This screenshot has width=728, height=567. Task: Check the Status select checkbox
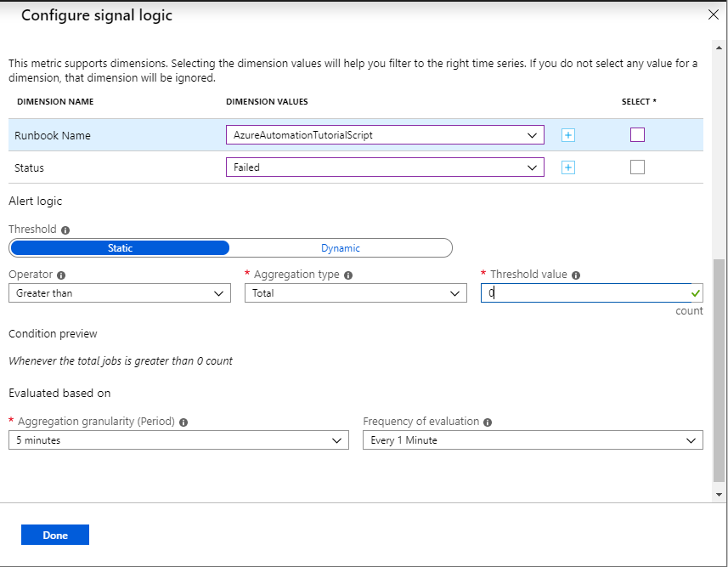tap(637, 167)
